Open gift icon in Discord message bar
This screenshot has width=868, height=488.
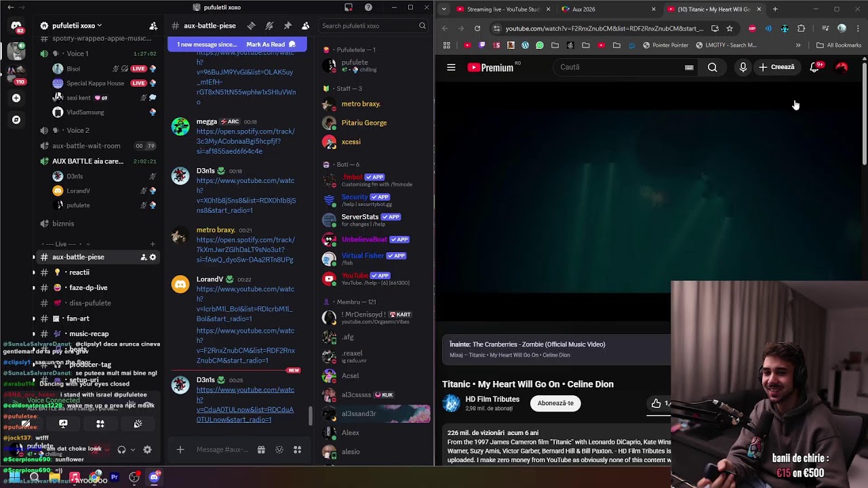click(x=261, y=449)
